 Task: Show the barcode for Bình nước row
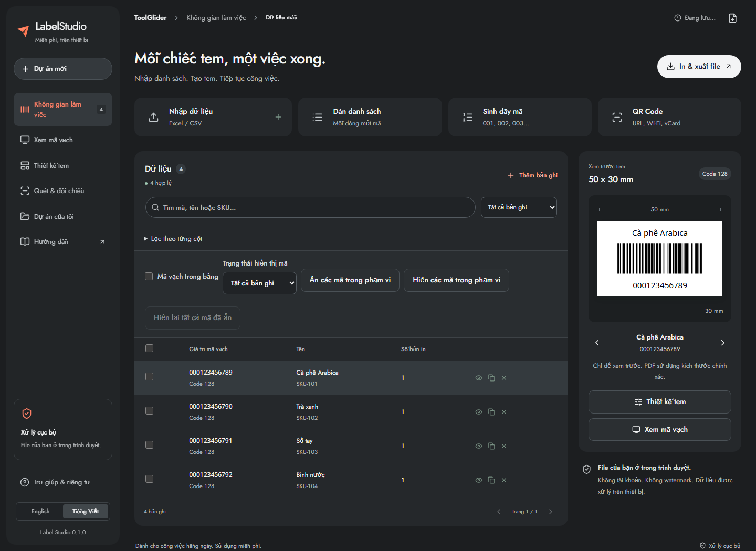479,480
